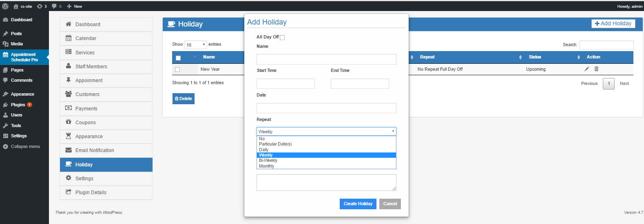Click the Create Holiday button

(x=358, y=204)
